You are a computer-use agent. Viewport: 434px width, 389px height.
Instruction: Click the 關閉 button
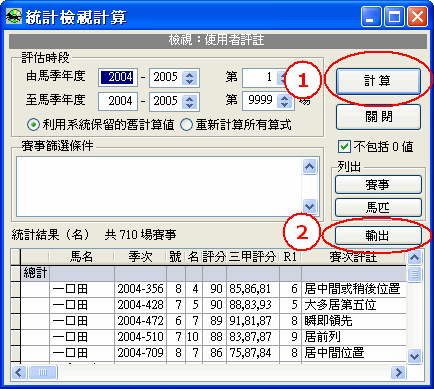point(378,117)
